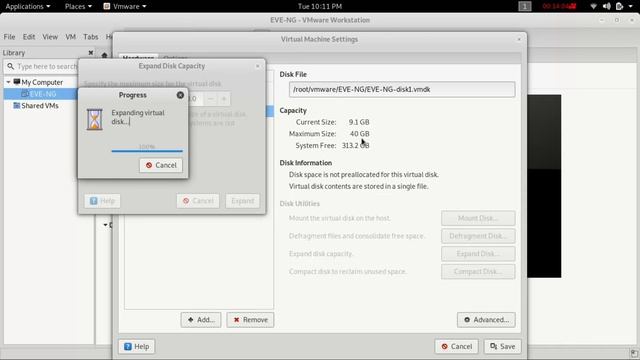Screen dimensions: 640x360
Task: Click the status icon at bottom right corner
Action: 633,353
